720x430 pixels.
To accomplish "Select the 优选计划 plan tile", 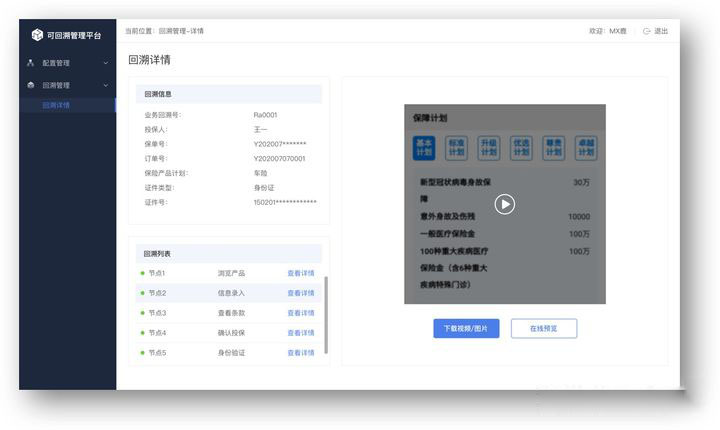I will coord(521,148).
